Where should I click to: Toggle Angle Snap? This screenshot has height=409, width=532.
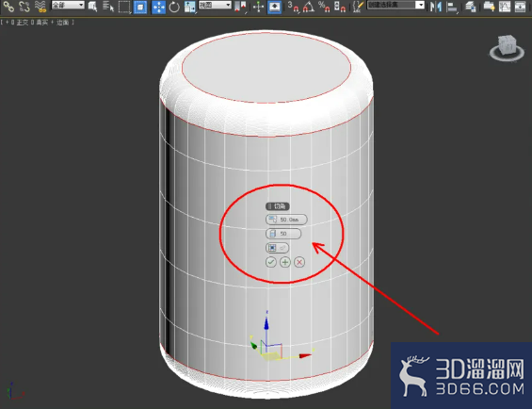[308, 7]
